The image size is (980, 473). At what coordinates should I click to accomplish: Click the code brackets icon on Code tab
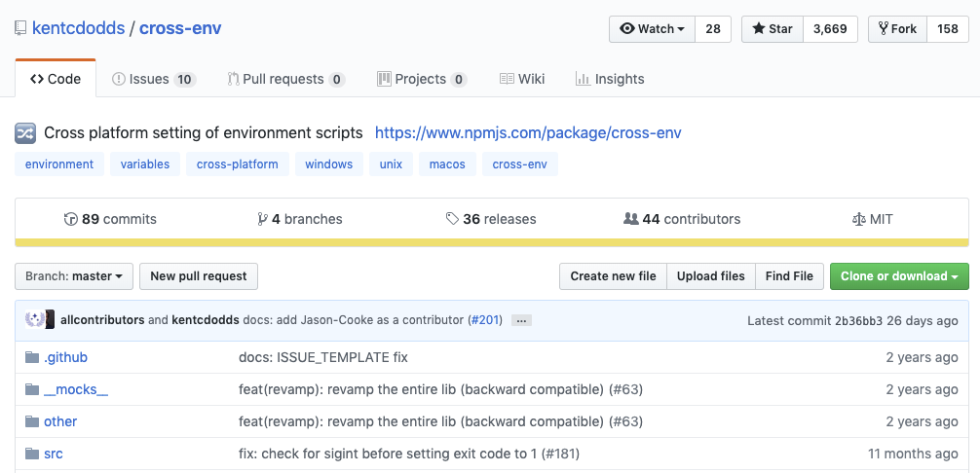pos(37,79)
